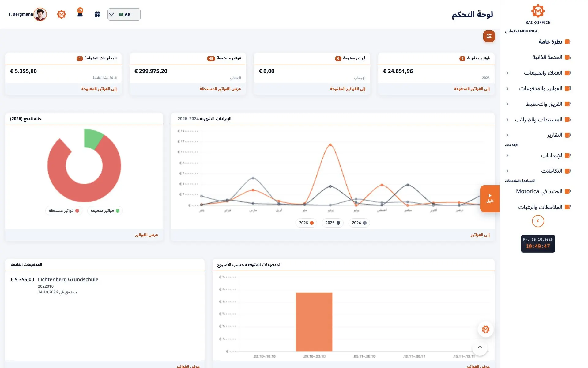Open التكاملات menu item
Image resolution: width=588 pixels, height=368 pixels.
pos(552,171)
